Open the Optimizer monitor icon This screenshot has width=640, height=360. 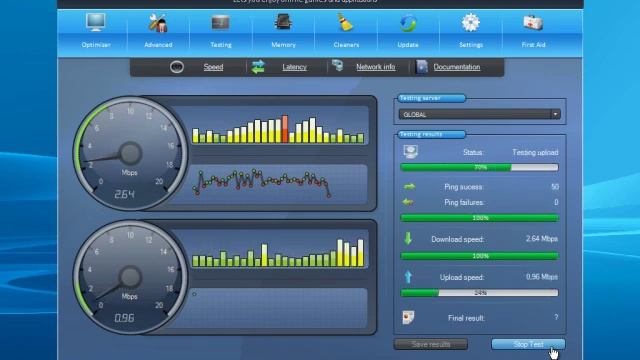pos(96,22)
